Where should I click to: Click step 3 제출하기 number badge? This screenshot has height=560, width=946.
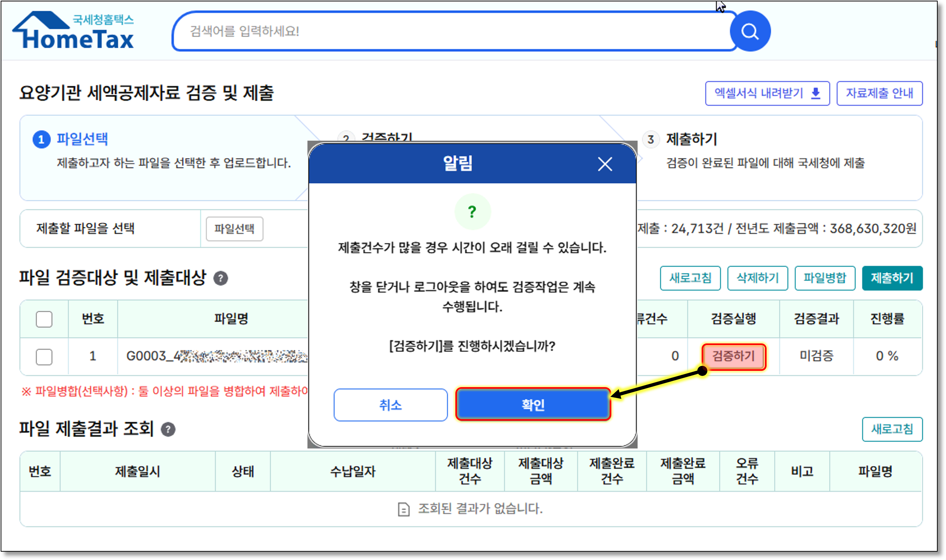650,140
